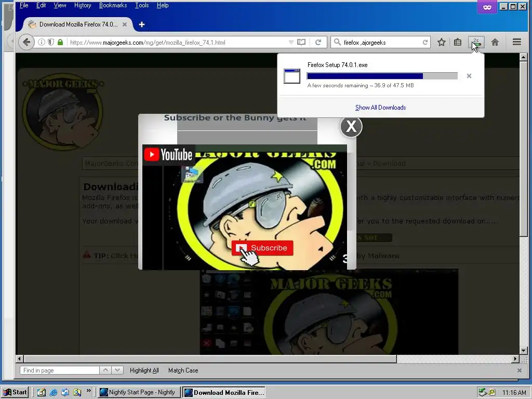
Task: Switch to Nightly Start Page taskbar button
Action: point(139,392)
